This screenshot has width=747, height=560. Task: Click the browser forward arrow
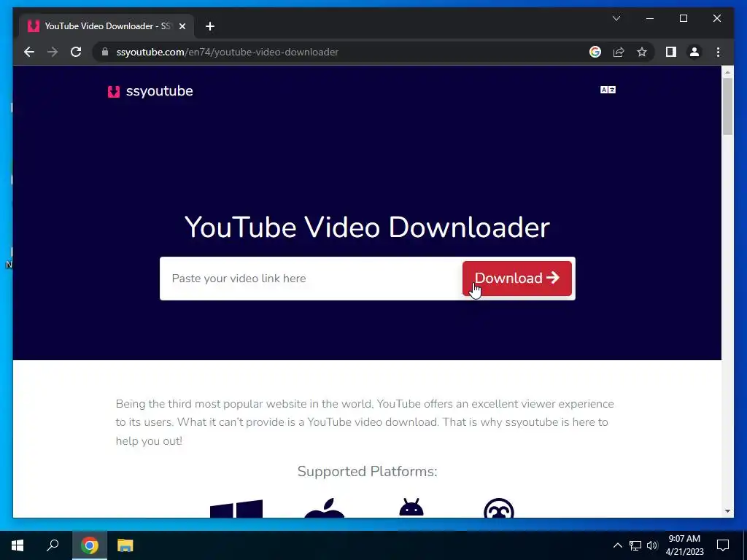(x=53, y=52)
